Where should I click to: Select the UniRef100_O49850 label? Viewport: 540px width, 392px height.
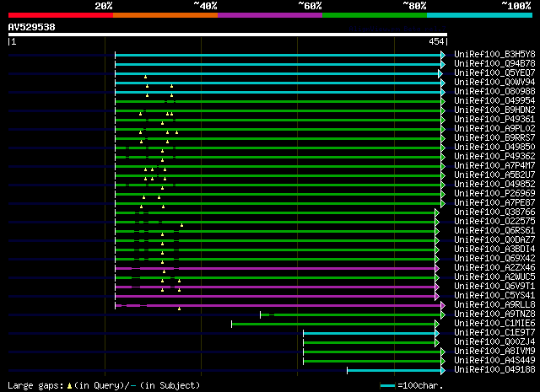(494, 148)
